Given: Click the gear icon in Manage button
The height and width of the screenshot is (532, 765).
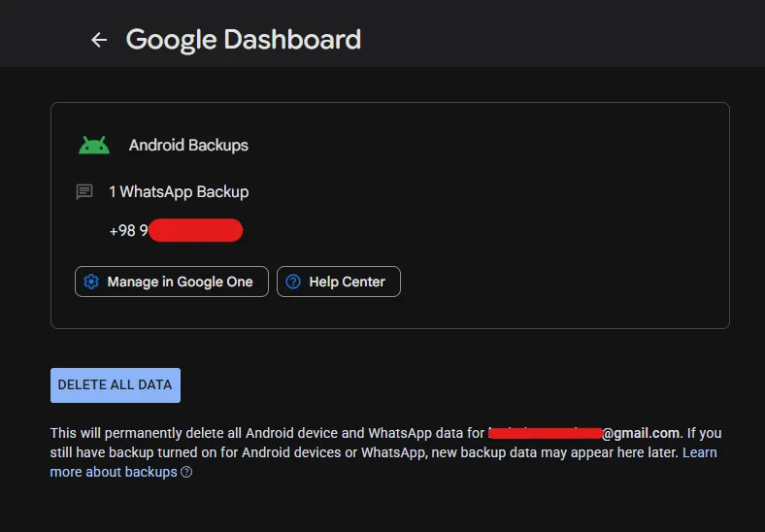Looking at the screenshot, I should coord(91,282).
